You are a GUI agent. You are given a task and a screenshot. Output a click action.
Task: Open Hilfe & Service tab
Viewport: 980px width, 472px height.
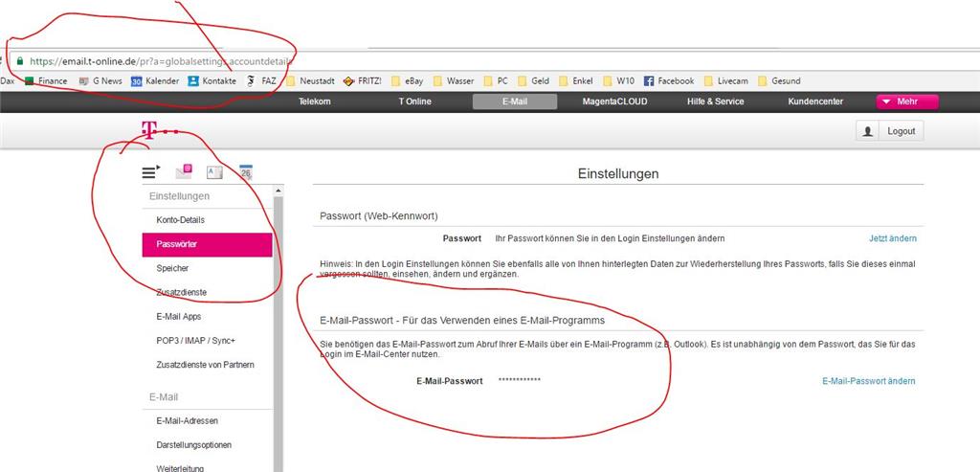click(x=715, y=101)
